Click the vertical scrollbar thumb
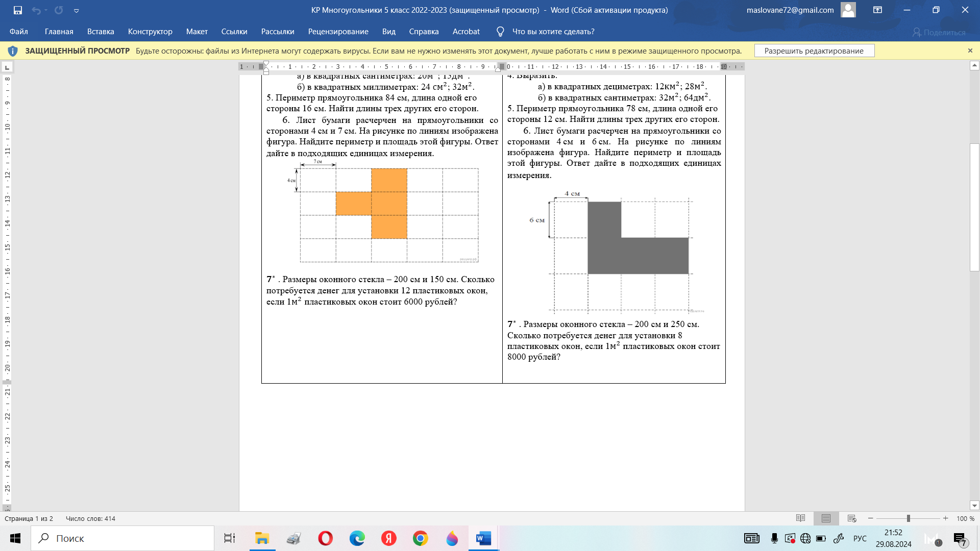 click(x=974, y=207)
